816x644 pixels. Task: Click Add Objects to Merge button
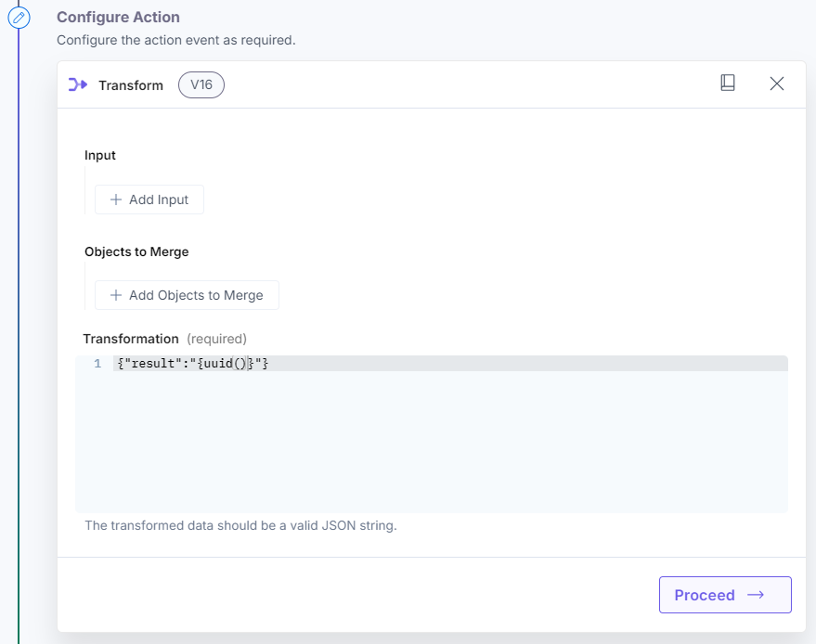[x=187, y=295]
